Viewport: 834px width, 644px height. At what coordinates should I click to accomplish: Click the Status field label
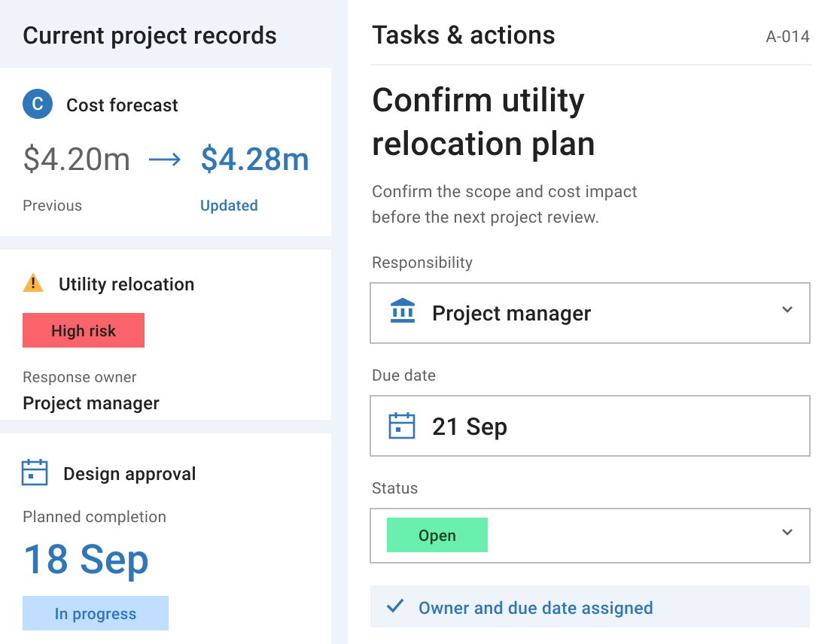(x=394, y=488)
